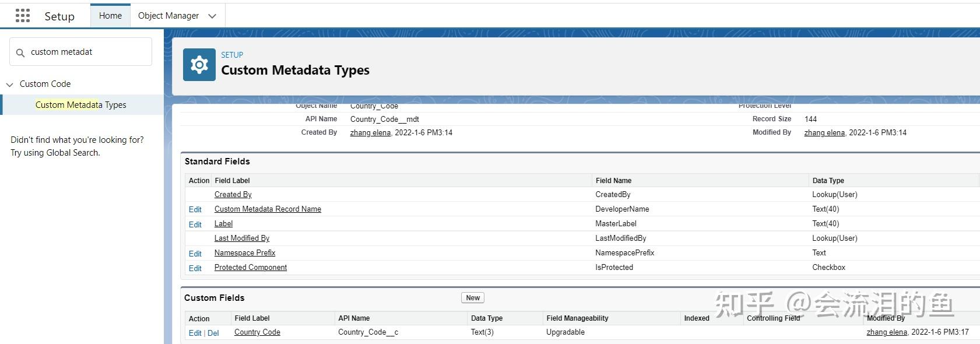
Task: Click the Record Size value 144
Action: (811, 119)
